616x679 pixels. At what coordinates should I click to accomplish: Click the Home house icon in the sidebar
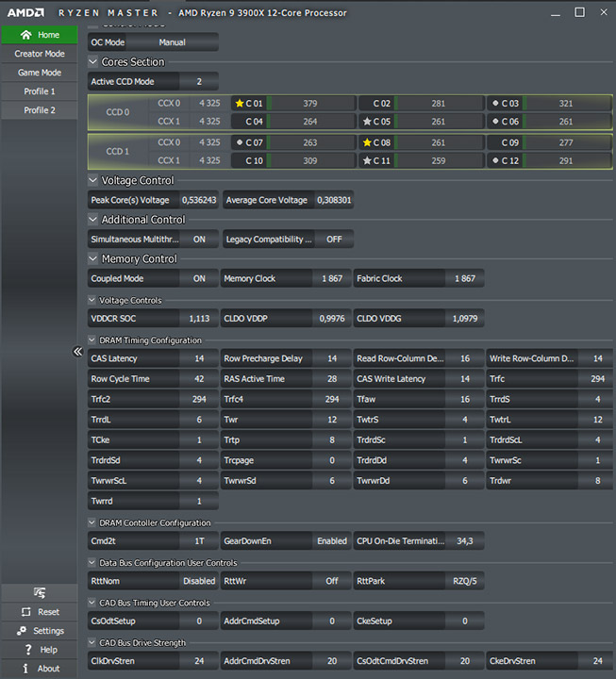26,35
